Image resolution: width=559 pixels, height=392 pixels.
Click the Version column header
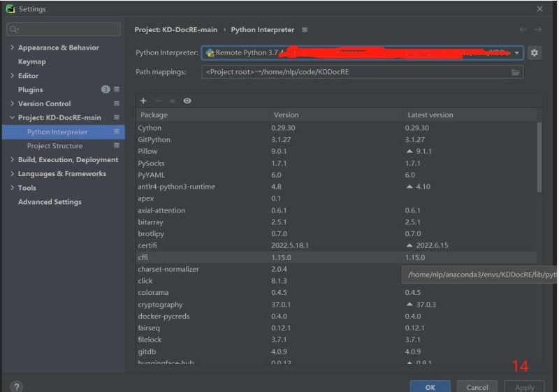pos(336,115)
